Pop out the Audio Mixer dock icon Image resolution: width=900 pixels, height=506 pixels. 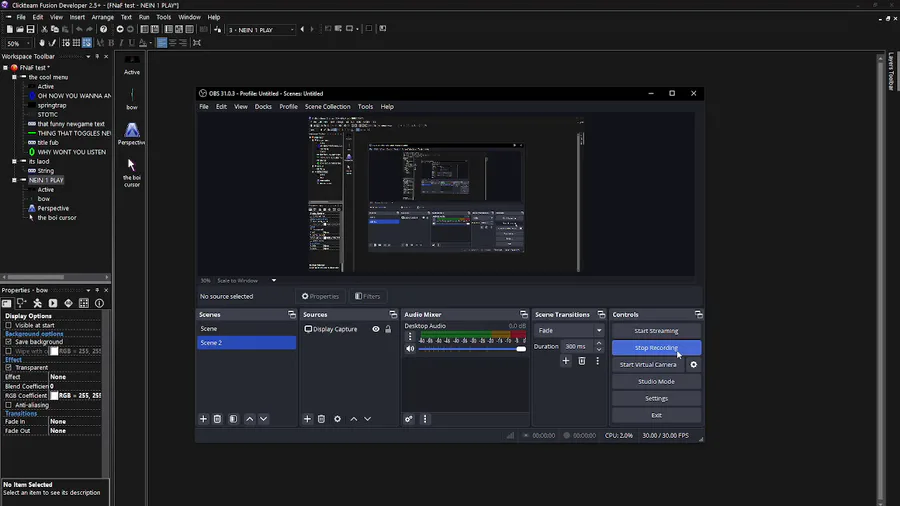523,314
